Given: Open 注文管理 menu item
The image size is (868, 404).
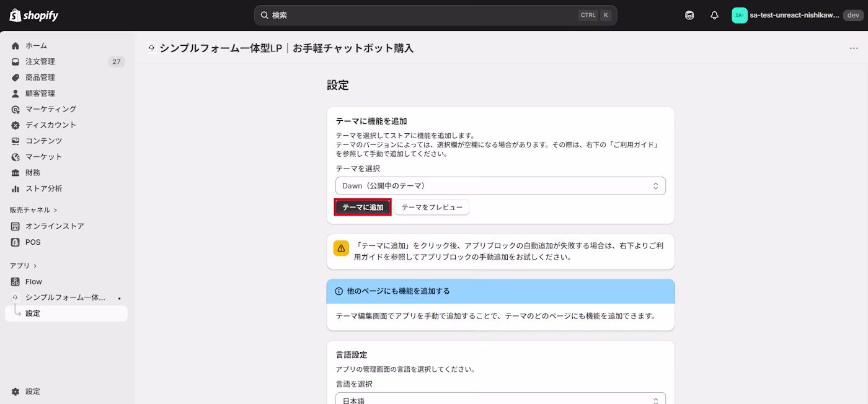Looking at the screenshot, I should [x=40, y=62].
